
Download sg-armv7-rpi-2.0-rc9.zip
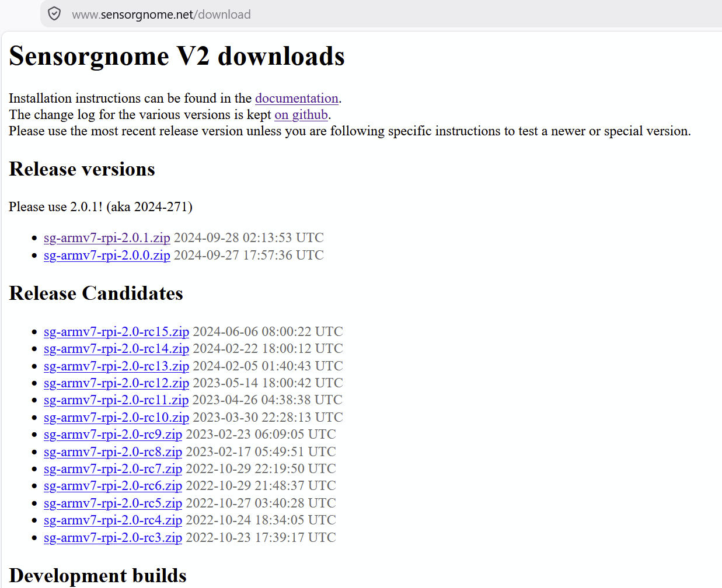pyautogui.click(x=113, y=434)
